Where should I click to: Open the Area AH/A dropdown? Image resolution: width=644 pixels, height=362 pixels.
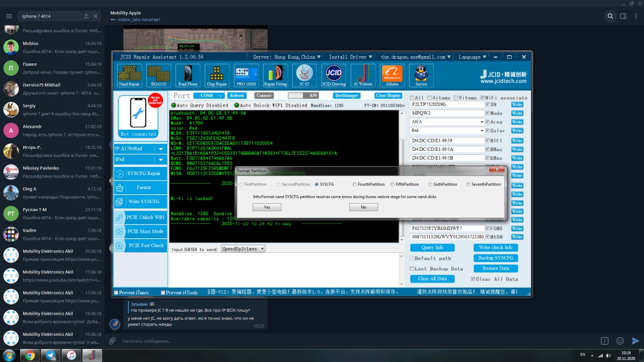[482, 122]
